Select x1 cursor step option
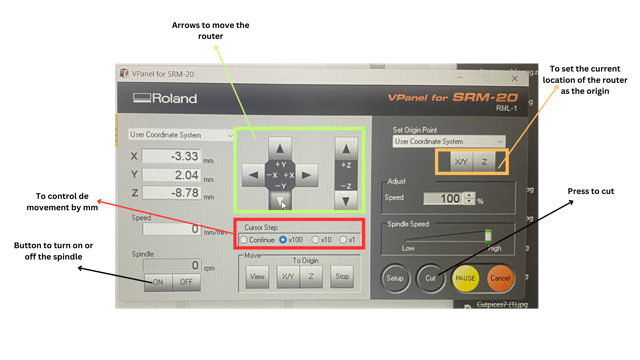 (x=343, y=240)
